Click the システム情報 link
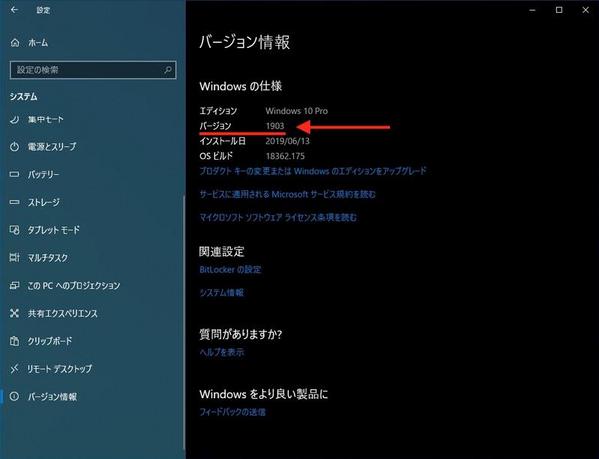 coord(222,293)
